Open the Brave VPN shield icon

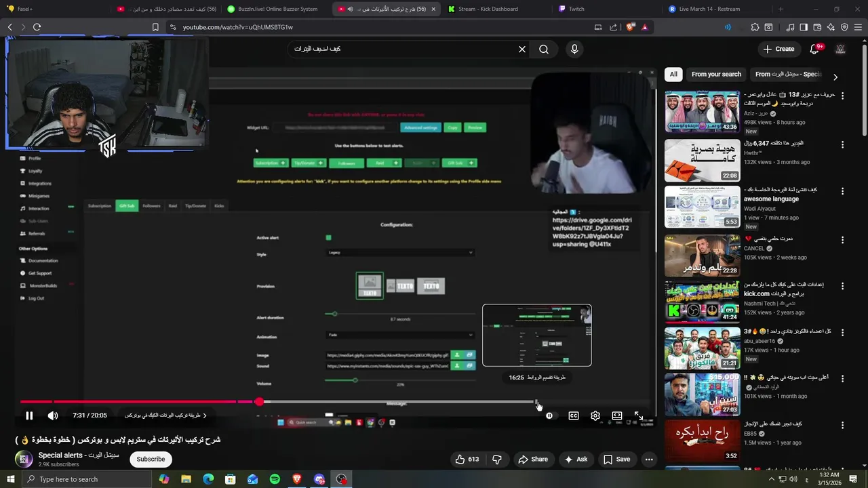click(x=844, y=27)
